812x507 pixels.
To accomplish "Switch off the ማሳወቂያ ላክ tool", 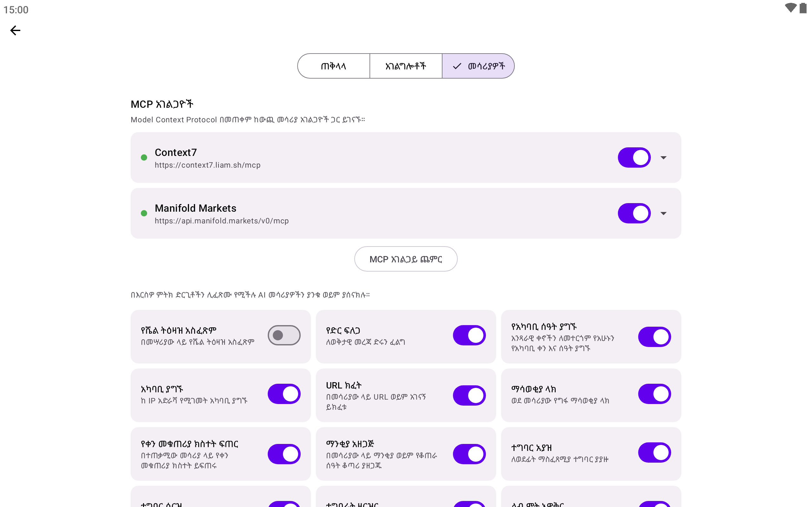I will (654, 394).
